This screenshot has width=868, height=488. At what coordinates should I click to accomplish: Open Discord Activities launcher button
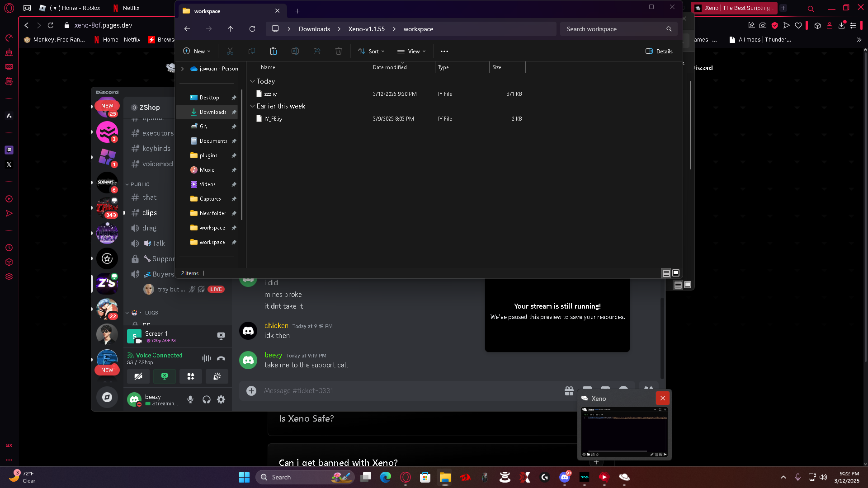(191, 376)
